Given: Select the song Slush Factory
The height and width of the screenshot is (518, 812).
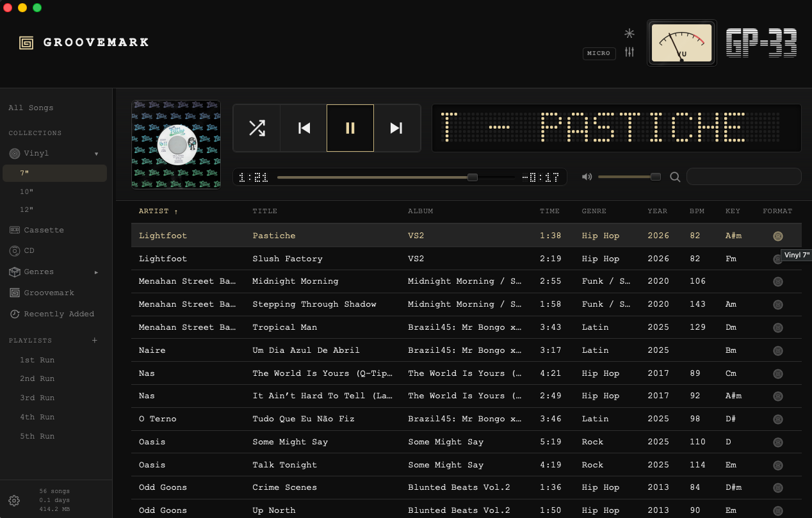Looking at the screenshot, I should (466, 259).
